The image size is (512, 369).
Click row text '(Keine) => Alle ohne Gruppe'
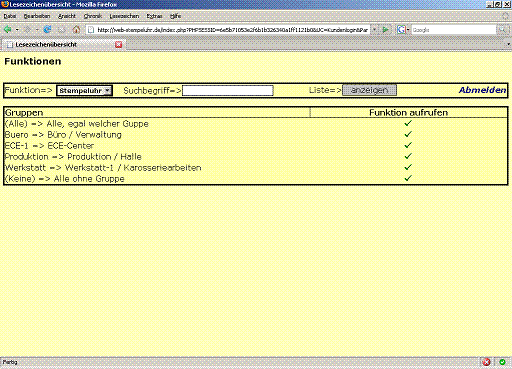click(x=64, y=179)
